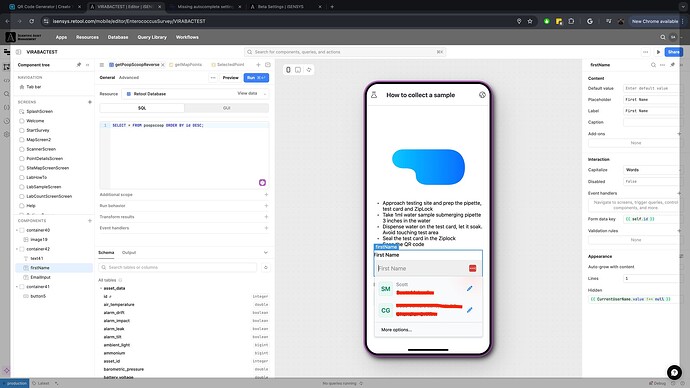The height and width of the screenshot is (388, 690).
Task: Collapse the asset_data table
Action: tap(101, 289)
